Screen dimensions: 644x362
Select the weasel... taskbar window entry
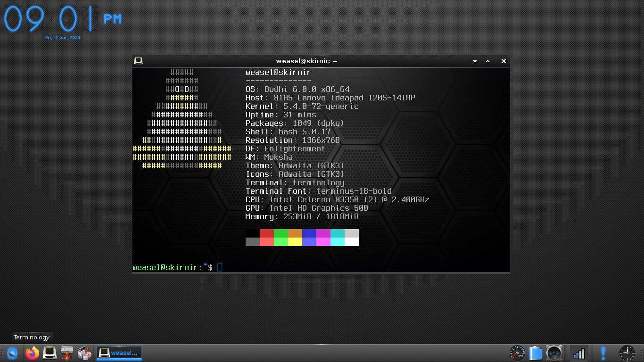tap(119, 353)
